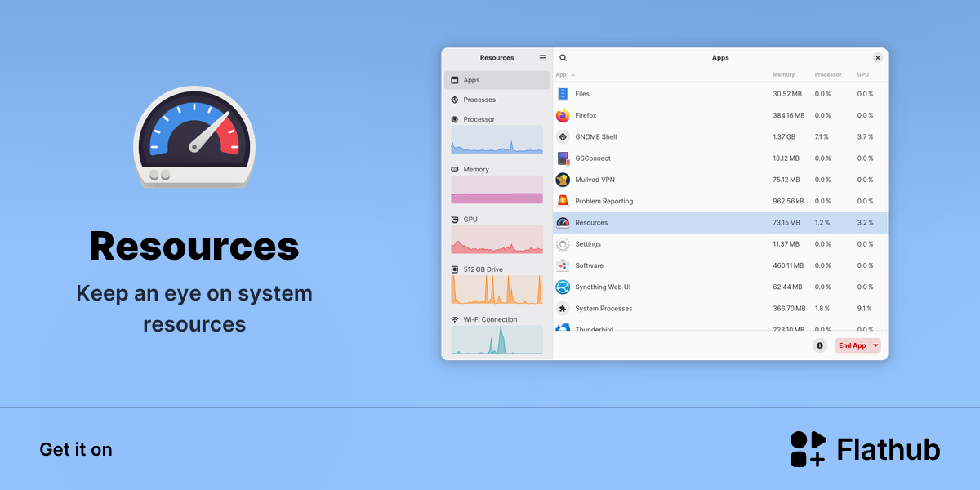Click the Resources row speedometer icon
The height and width of the screenshot is (490, 980).
563,222
